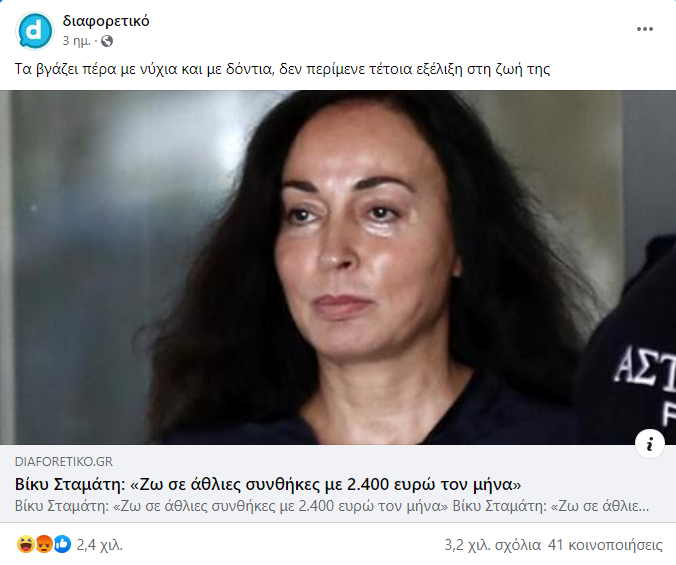View the 41 κοινοποιήσεις shares list
The width and height of the screenshot is (676, 565).
(x=605, y=545)
